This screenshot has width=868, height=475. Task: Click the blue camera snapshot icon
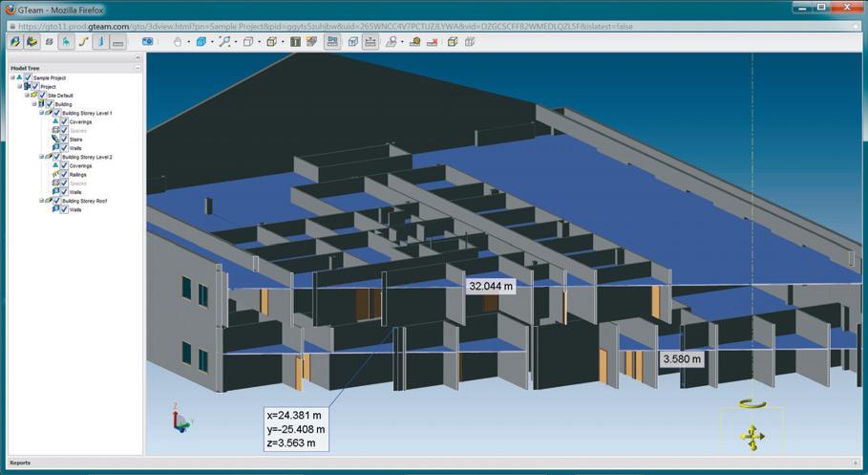click(147, 41)
